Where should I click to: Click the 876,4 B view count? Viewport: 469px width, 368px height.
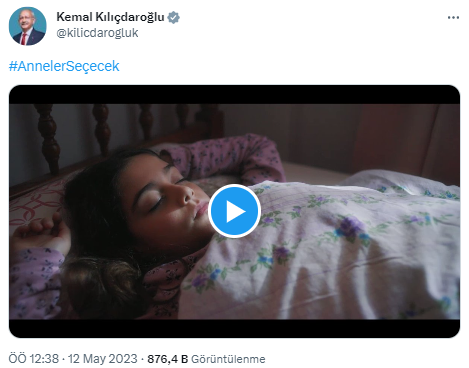coord(168,359)
